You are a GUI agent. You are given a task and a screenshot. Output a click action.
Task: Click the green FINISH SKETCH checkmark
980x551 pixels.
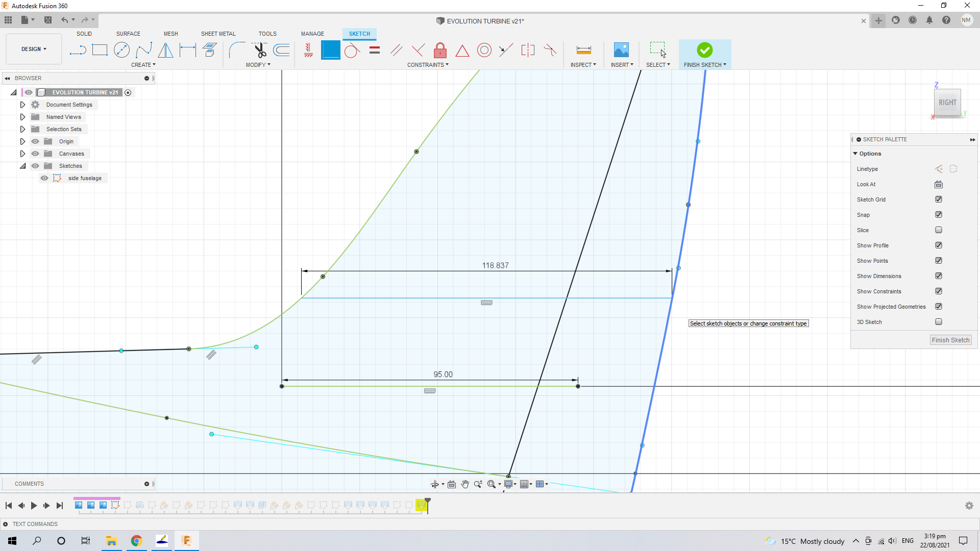(x=704, y=50)
